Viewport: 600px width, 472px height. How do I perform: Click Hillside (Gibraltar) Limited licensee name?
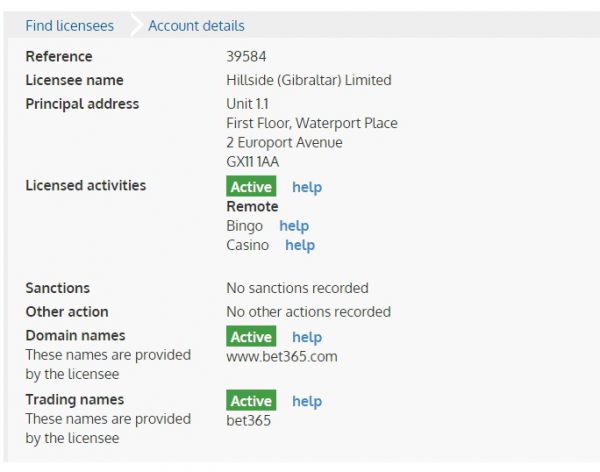(x=309, y=80)
